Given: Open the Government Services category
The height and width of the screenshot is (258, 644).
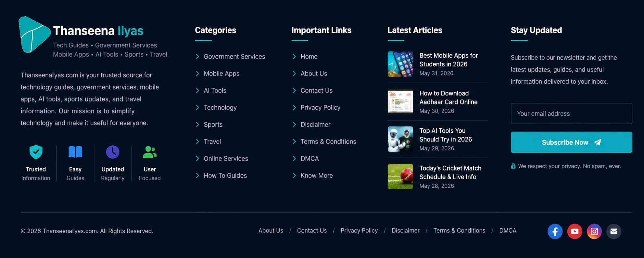Looking at the screenshot, I should pyautogui.click(x=234, y=57).
